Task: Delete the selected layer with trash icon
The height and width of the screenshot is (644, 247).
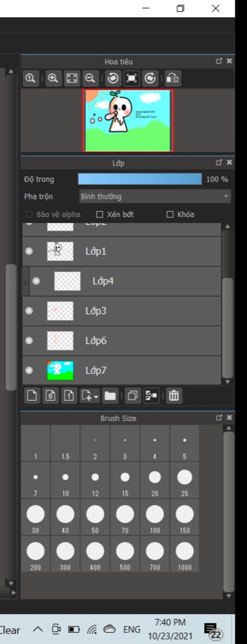Action: (174, 395)
